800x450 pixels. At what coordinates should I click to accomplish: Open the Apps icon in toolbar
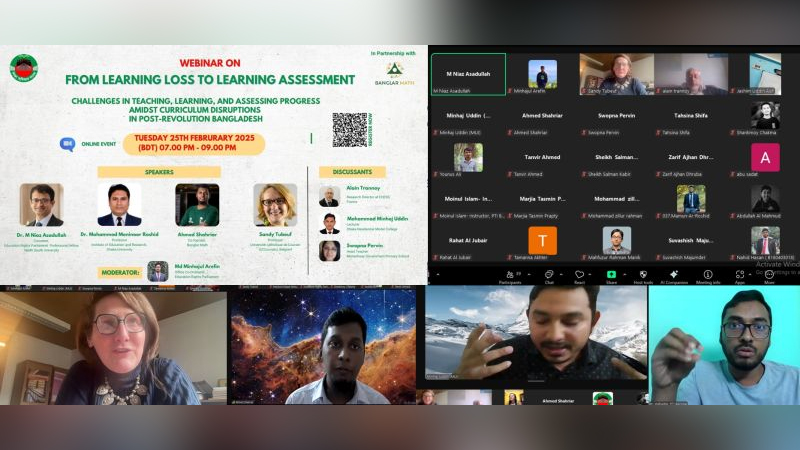click(x=739, y=275)
